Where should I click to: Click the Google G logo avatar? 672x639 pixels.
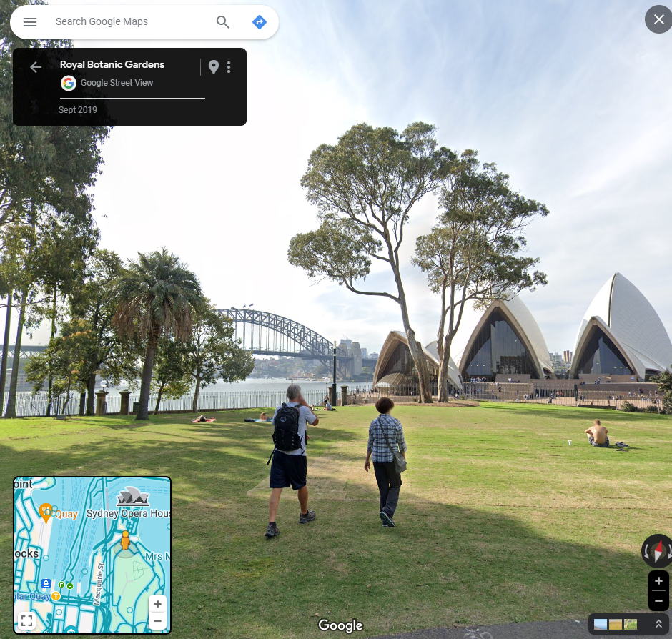(69, 83)
